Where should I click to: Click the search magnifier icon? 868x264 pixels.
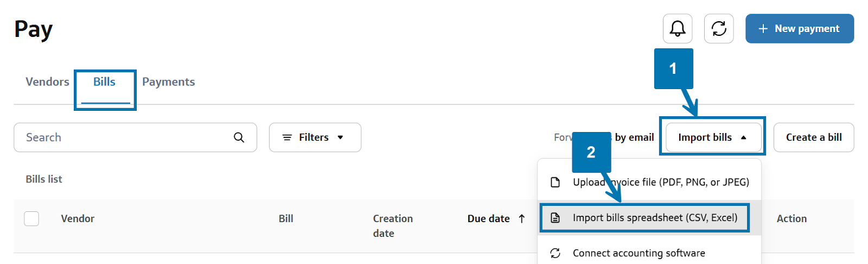239,137
